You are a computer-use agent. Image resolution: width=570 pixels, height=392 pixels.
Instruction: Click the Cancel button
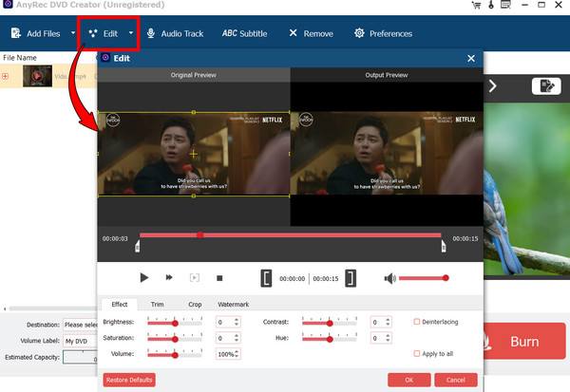tap(455, 380)
